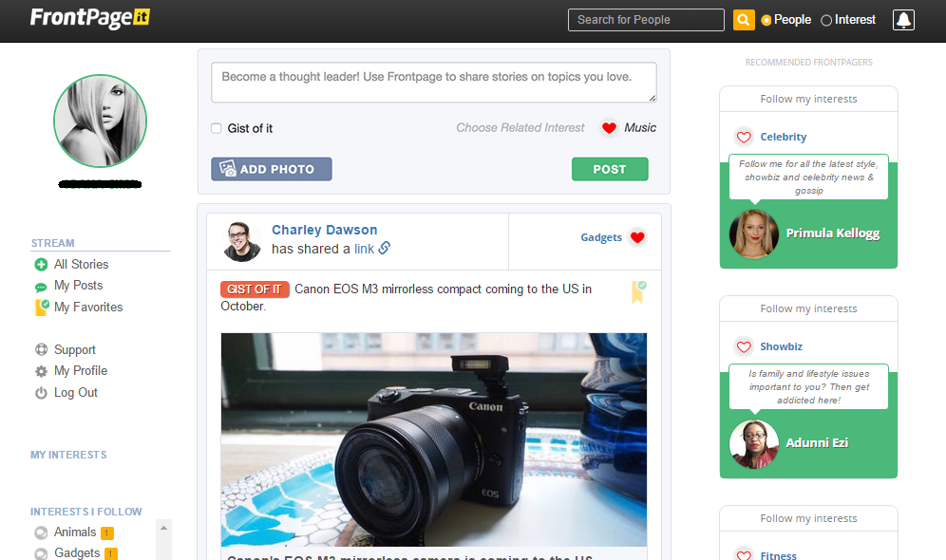The height and width of the screenshot is (560, 946).
Task: Click the GIST OF IT red label
Action: point(255,289)
